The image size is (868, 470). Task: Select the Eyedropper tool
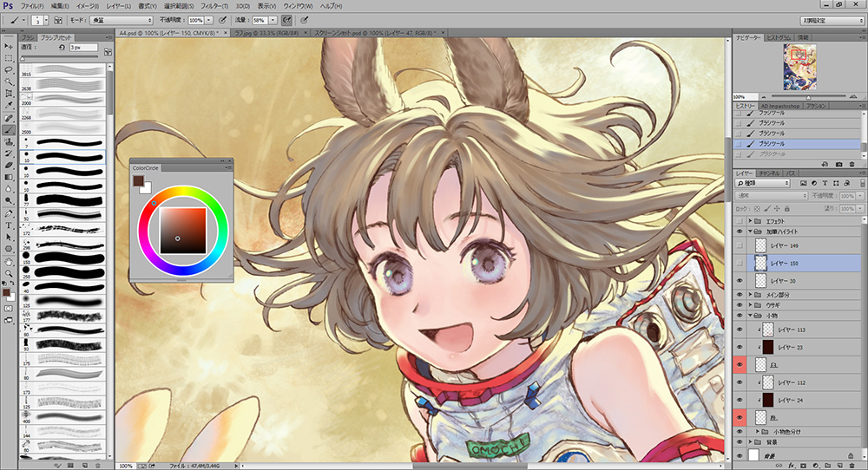click(x=9, y=106)
